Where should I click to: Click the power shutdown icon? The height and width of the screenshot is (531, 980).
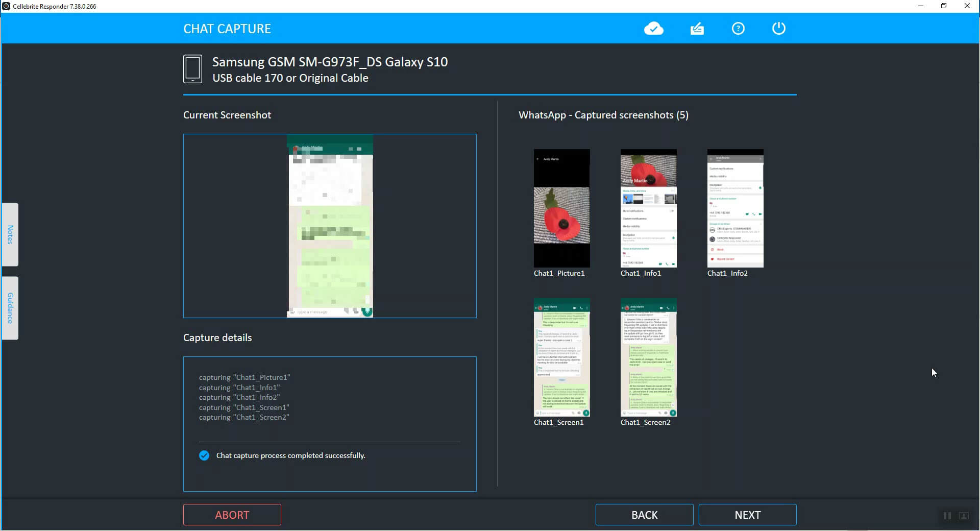point(778,28)
